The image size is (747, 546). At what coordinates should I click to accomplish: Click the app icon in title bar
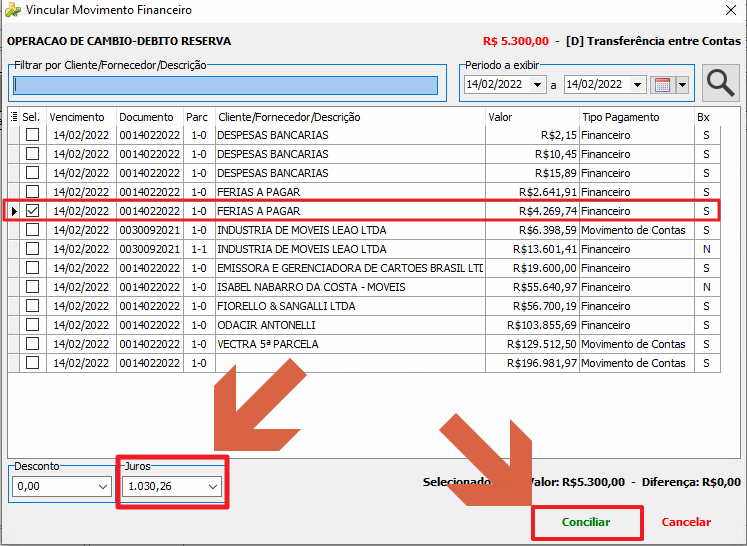coord(13,10)
